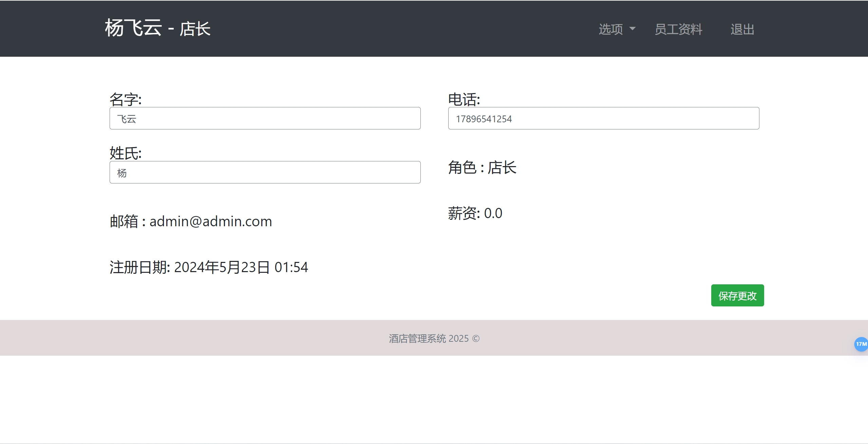Click the green 保存更改 button
The image size is (868, 444).
pos(737,296)
